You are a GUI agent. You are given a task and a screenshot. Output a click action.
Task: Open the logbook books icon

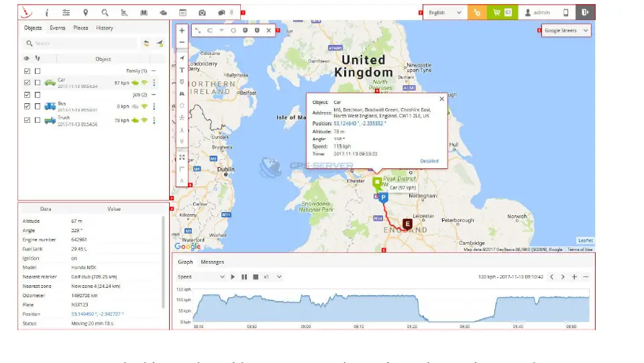click(x=144, y=13)
